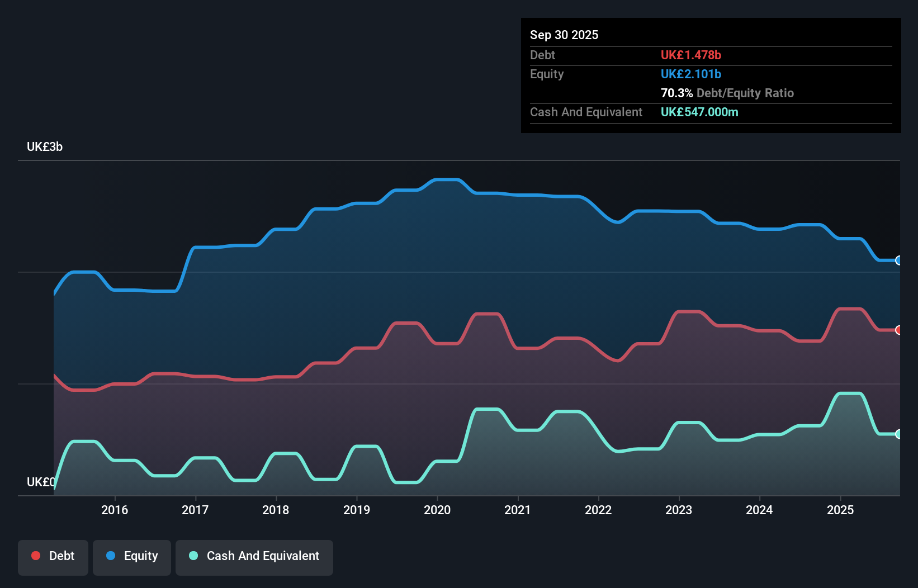This screenshot has height=588, width=918.
Task: Click the 2022 x-axis label
Action: (x=598, y=510)
